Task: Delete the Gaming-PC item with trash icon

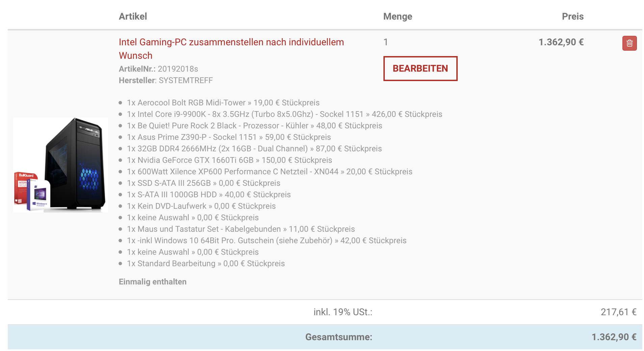Action: pos(629,43)
